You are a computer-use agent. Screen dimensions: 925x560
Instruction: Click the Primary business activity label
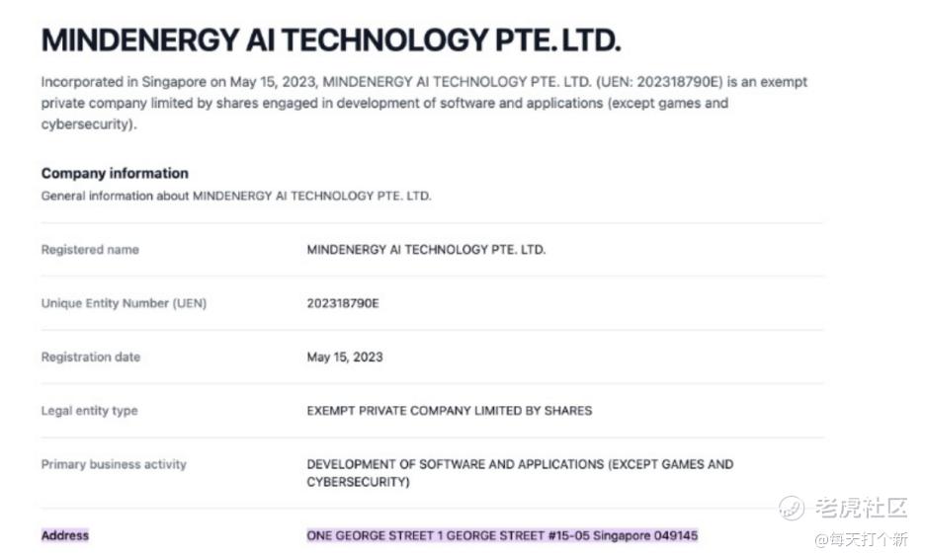click(114, 464)
